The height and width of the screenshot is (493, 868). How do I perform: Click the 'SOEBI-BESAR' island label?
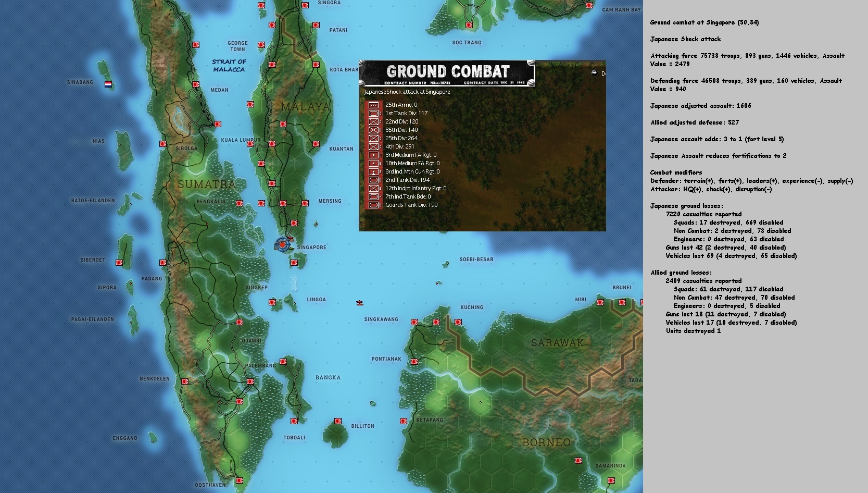(x=476, y=260)
